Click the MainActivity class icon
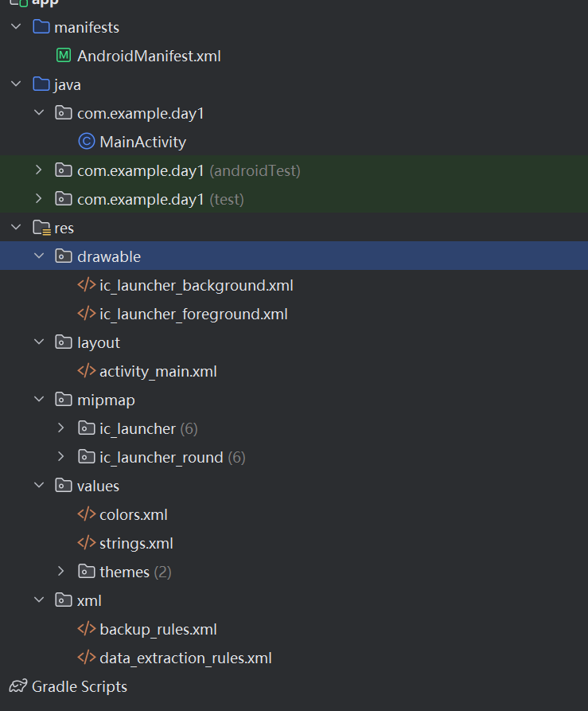The height and width of the screenshot is (711, 588). (86, 142)
